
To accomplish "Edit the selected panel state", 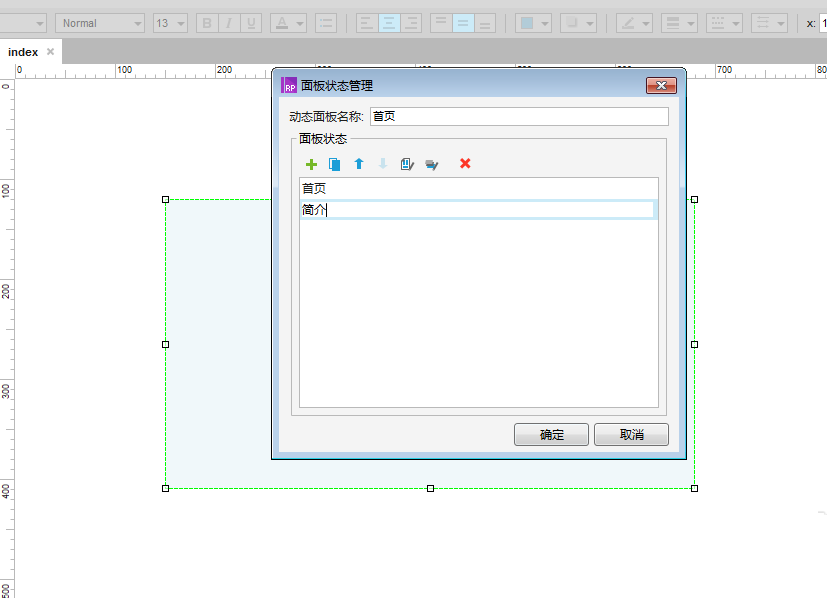I will 407,165.
